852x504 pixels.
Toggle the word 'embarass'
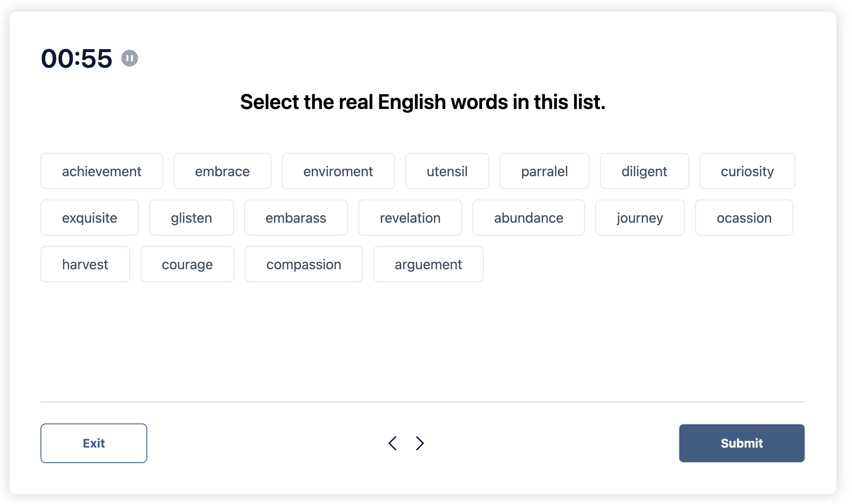tap(296, 218)
